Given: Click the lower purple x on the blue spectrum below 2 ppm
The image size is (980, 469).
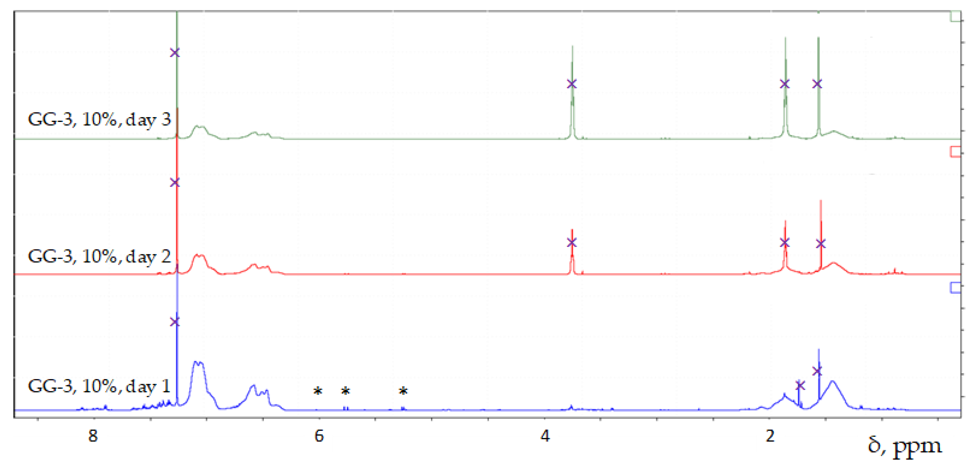Looking at the screenshot, I should [800, 385].
